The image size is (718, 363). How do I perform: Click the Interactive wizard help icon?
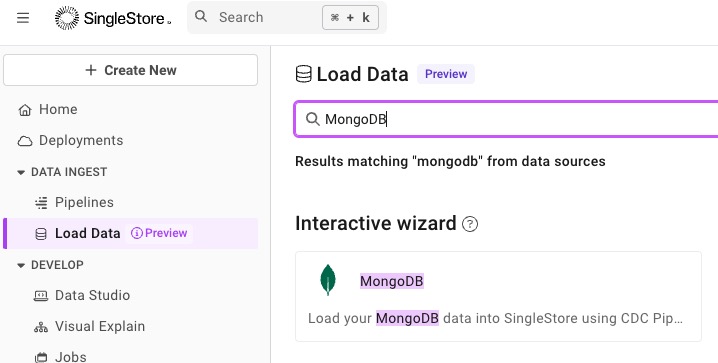point(470,224)
